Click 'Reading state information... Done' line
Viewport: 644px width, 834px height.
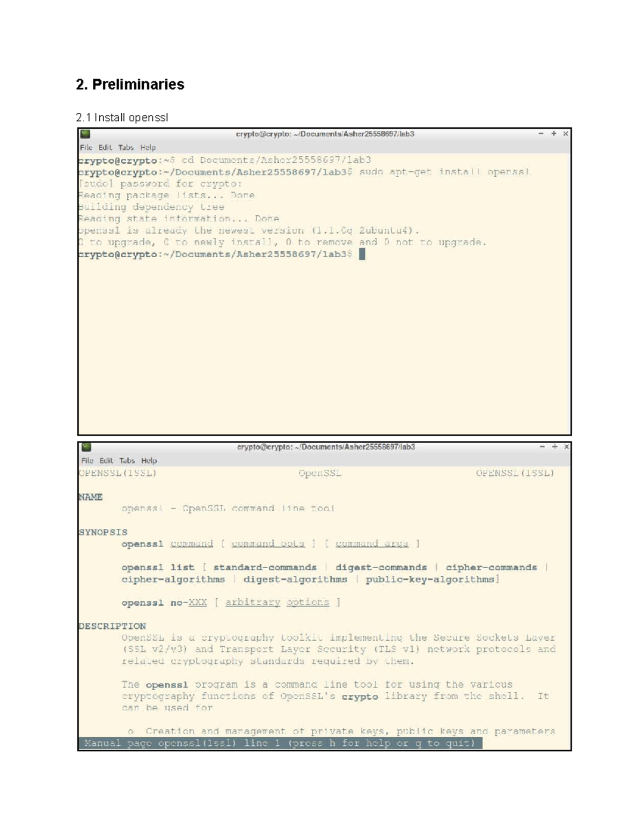coord(179,219)
